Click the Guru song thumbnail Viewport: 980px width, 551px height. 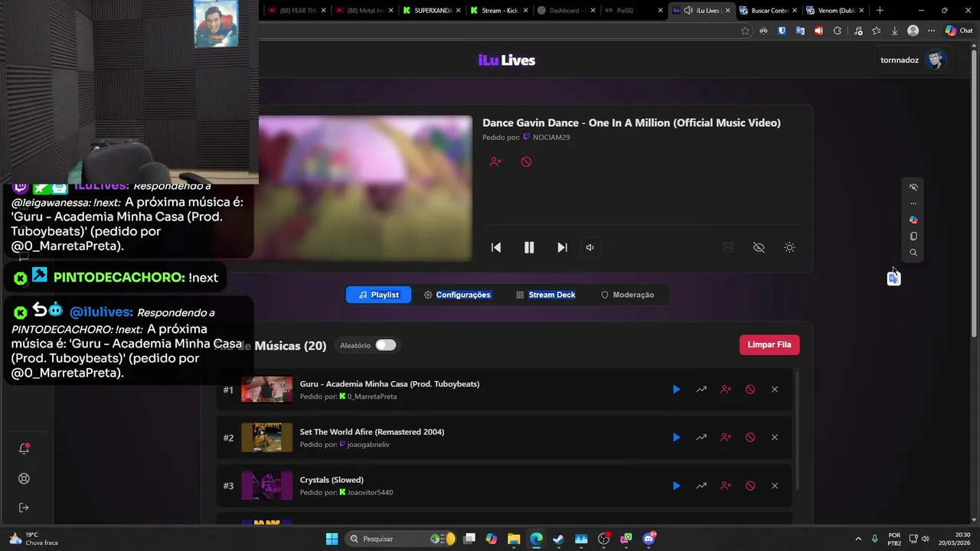266,390
